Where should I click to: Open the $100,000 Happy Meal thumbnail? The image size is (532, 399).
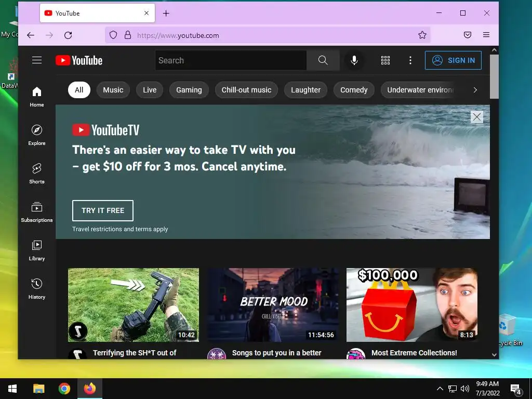pyautogui.click(x=412, y=304)
